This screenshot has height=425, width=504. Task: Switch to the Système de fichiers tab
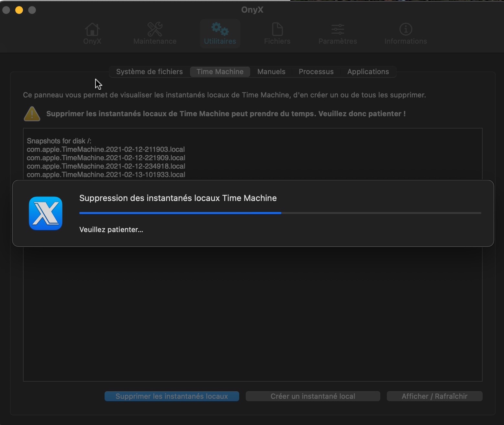[x=150, y=72]
